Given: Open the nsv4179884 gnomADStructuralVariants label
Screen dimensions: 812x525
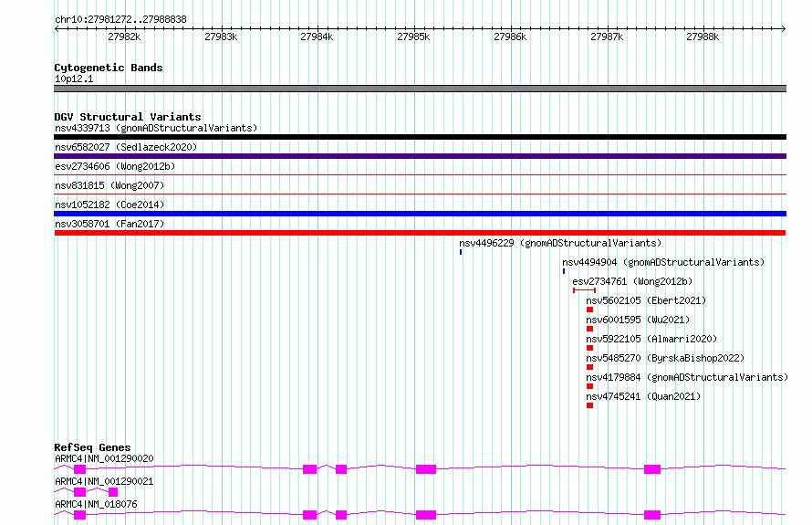Looking at the screenshot, I should click(687, 377).
